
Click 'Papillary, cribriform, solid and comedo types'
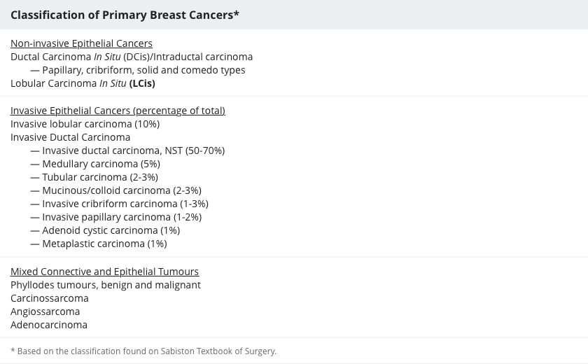143,70
